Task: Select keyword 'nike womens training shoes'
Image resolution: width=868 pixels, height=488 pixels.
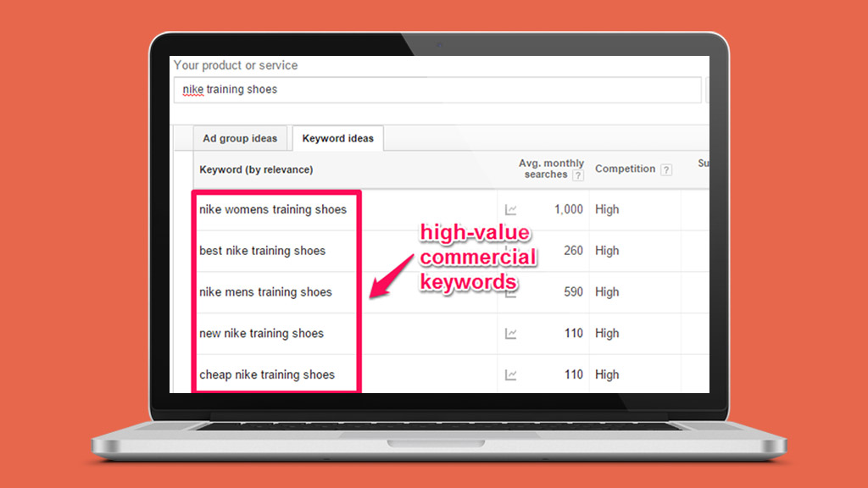Action: click(x=273, y=210)
